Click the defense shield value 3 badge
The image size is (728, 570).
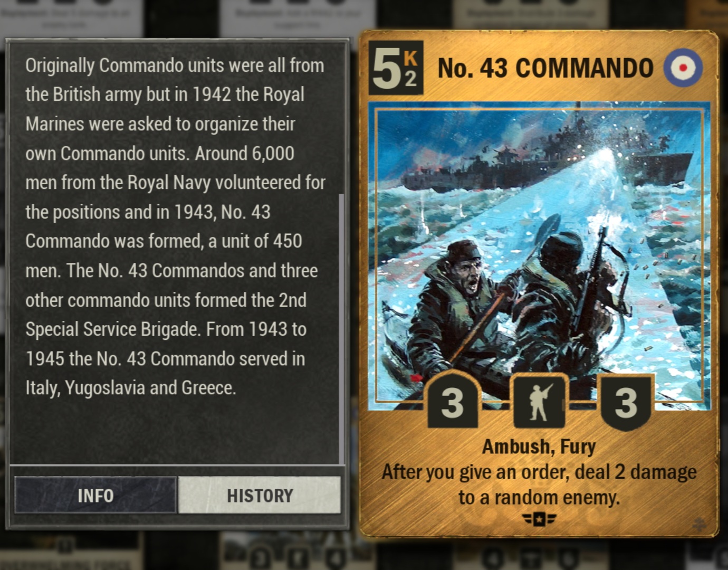pyautogui.click(x=626, y=402)
